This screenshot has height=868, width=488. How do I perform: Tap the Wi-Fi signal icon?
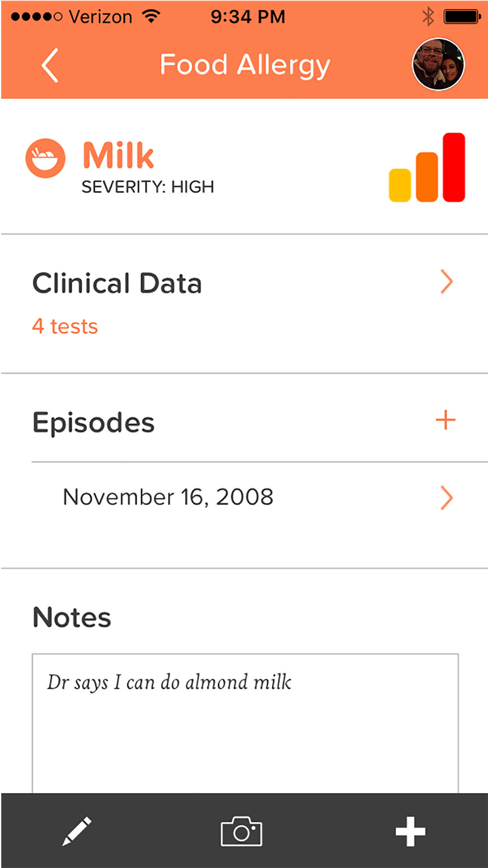pos(151,17)
